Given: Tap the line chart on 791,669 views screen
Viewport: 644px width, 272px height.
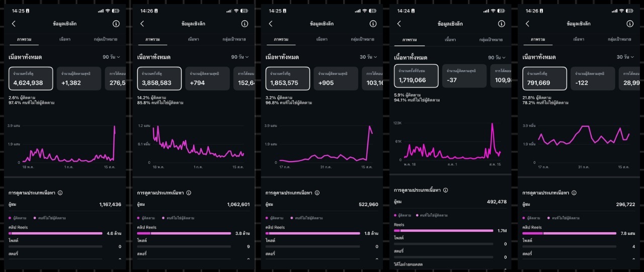Looking at the screenshot, I should pyautogui.click(x=584, y=144).
